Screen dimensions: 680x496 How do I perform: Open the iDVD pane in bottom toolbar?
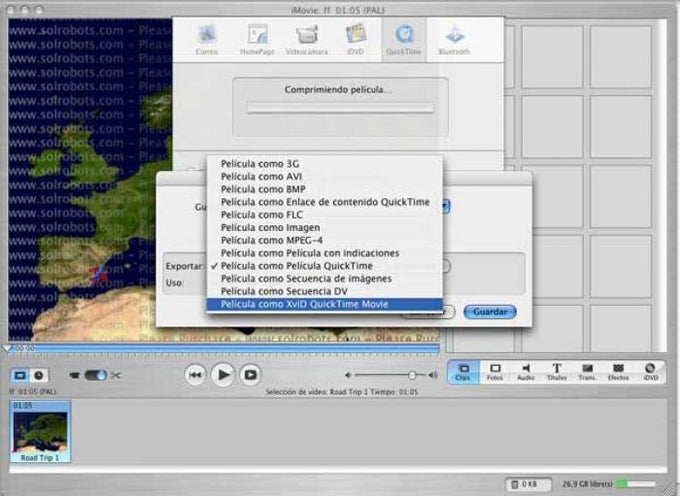click(650, 372)
